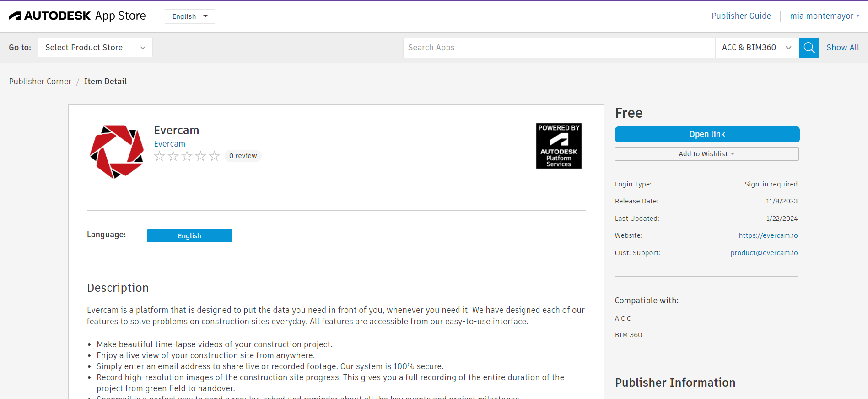Screen dimensions: 868x399
Task: Open the Add to Wishlist dropdown
Action: (x=707, y=154)
